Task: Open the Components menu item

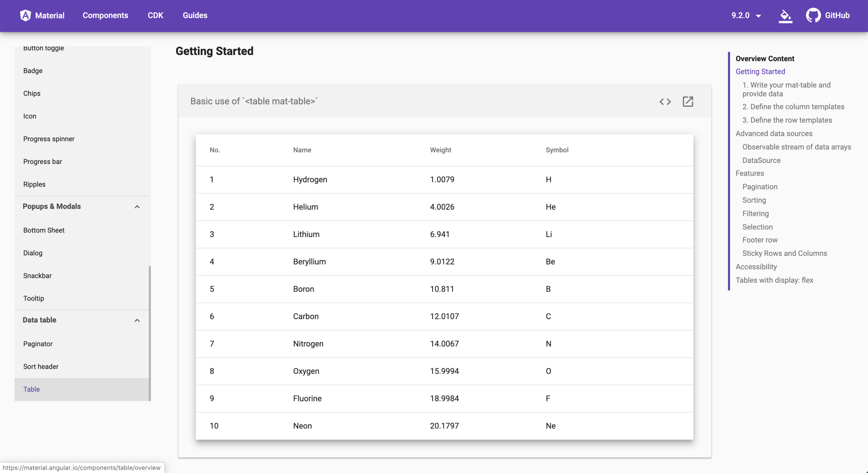Action: pos(105,15)
